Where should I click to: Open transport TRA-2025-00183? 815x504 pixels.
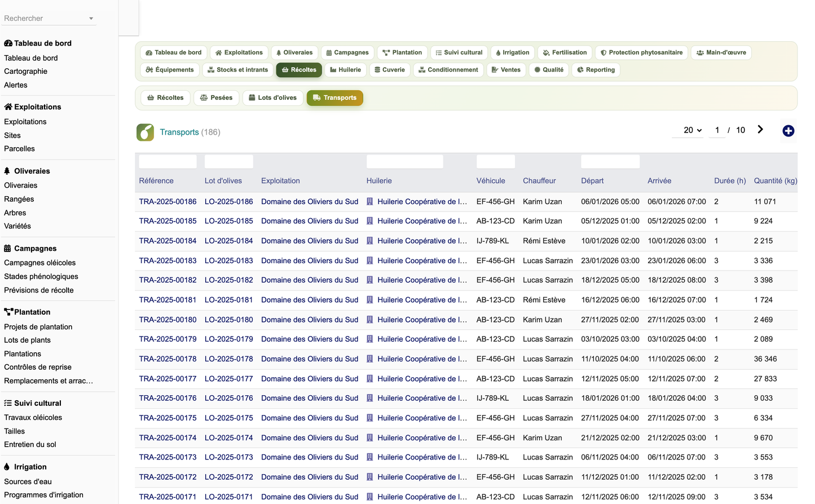coord(168,260)
